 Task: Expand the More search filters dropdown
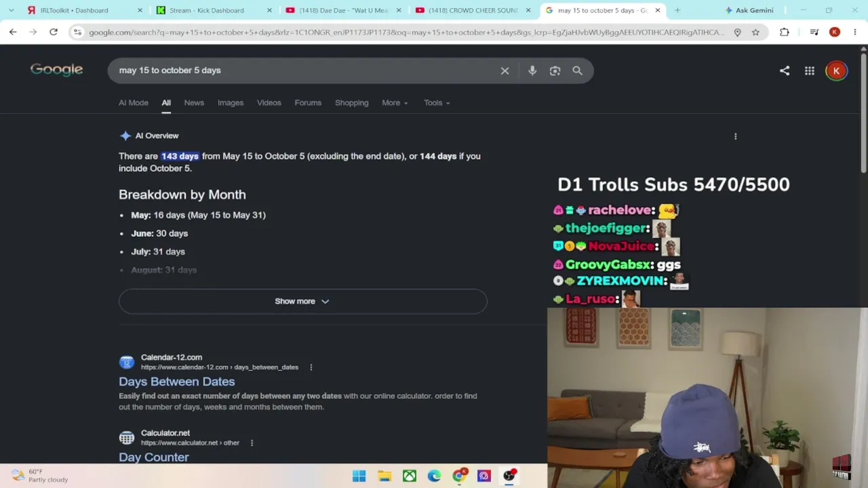395,103
